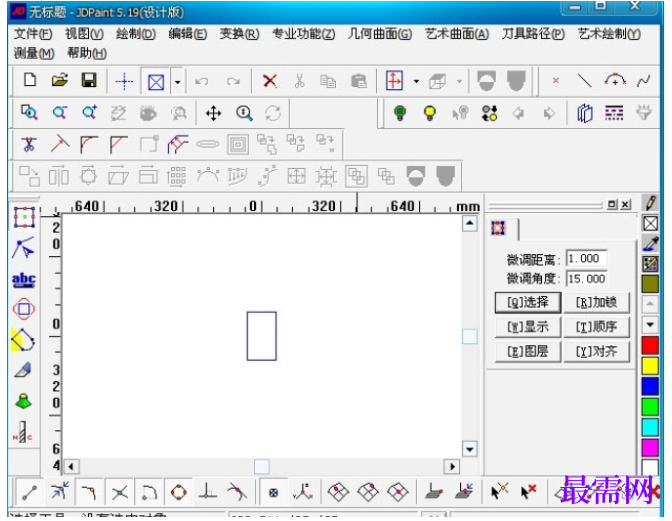This screenshot has width=672, height=521.
Task: Click the red X delete icon
Action: pyautogui.click(x=270, y=81)
